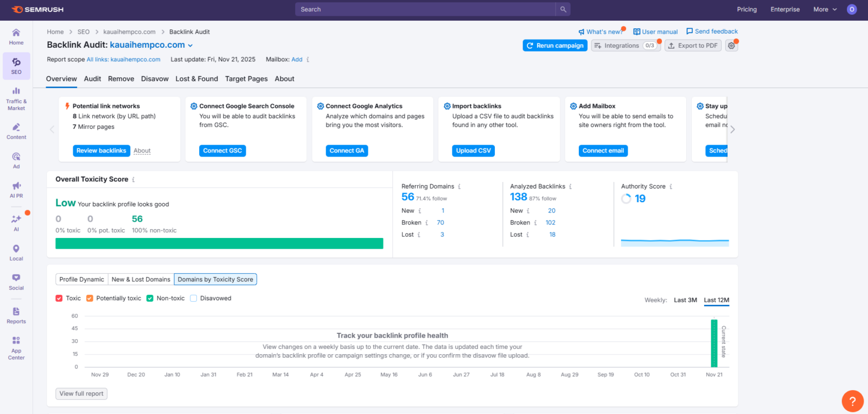
Task: Click Connect GSC button
Action: (x=222, y=151)
